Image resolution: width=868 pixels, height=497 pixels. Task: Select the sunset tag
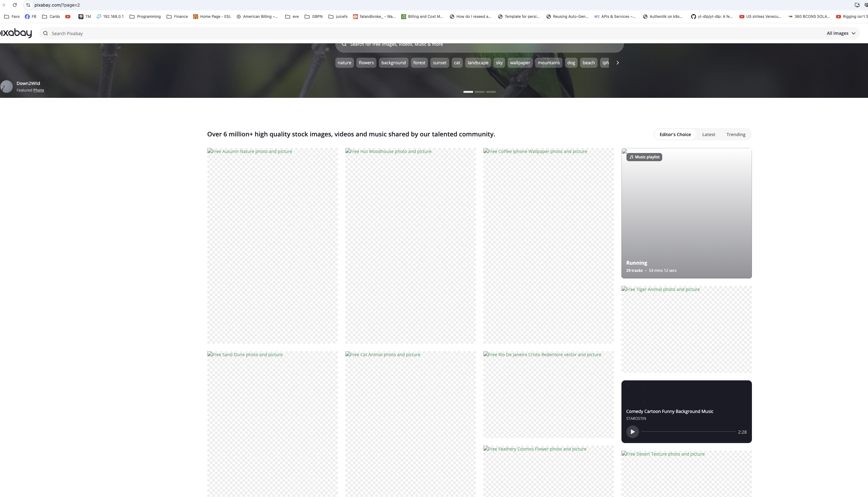[x=439, y=62]
